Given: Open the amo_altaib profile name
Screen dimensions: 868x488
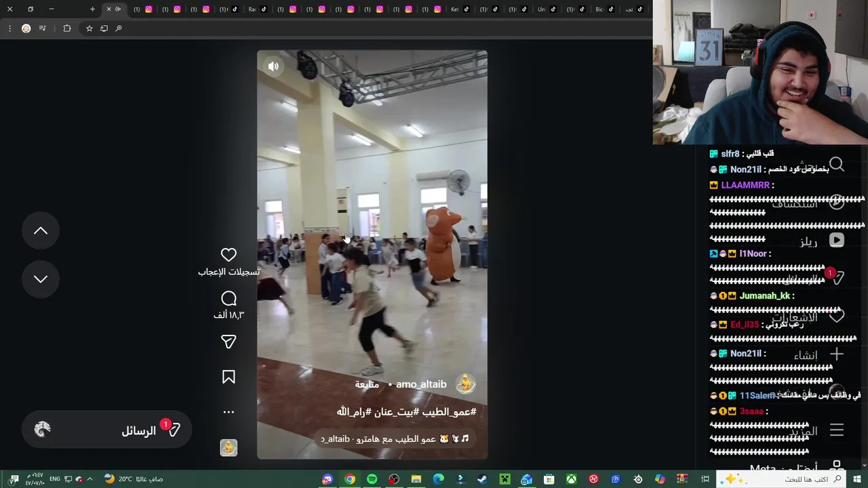Looking at the screenshot, I should click(421, 384).
